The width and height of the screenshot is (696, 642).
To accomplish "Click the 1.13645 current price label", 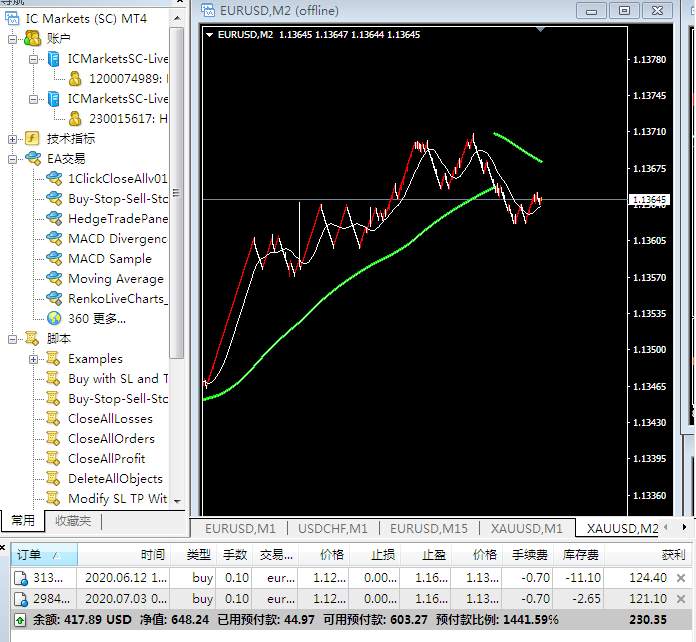I will point(649,200).
